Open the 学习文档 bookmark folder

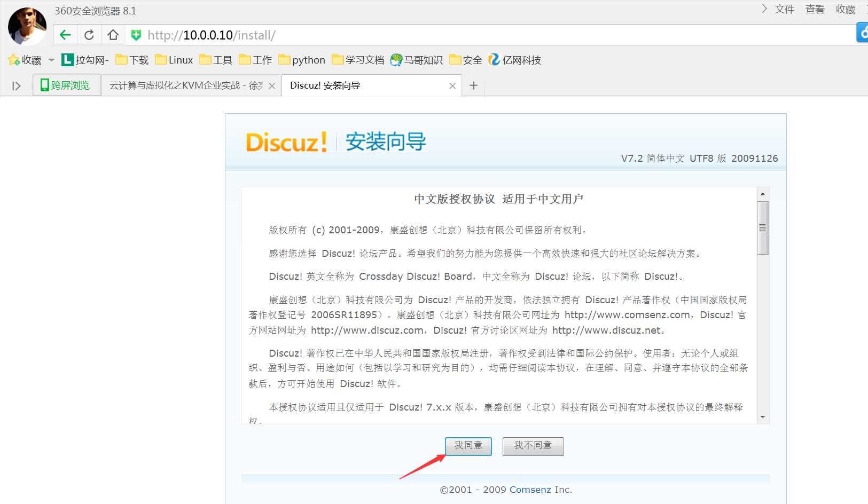tap(358, 60)
